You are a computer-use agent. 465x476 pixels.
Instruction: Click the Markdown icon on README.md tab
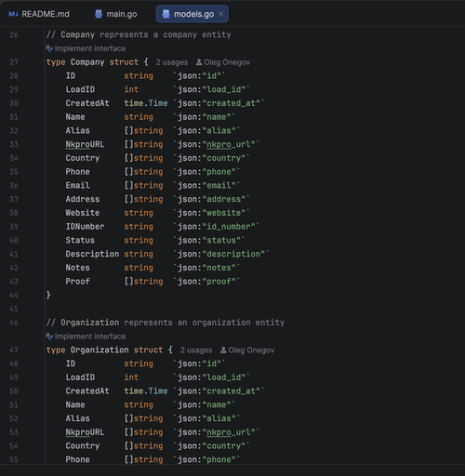click(13, 14)
